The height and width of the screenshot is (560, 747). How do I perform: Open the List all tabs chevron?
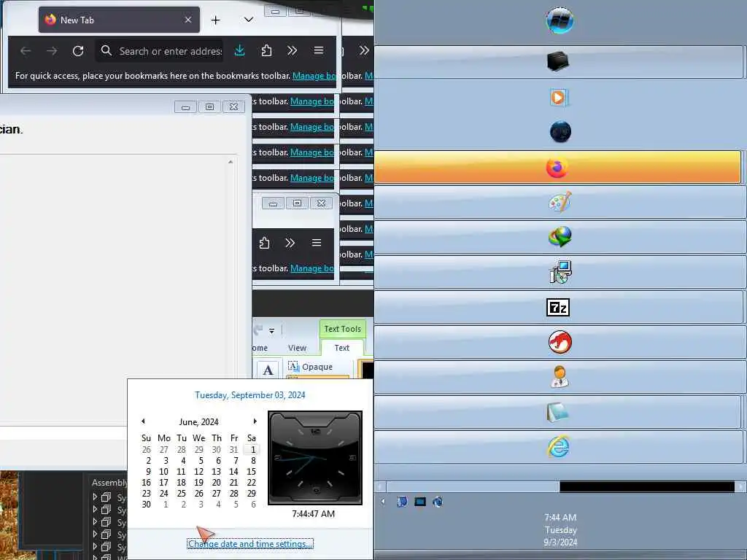(x=249, y=20)
